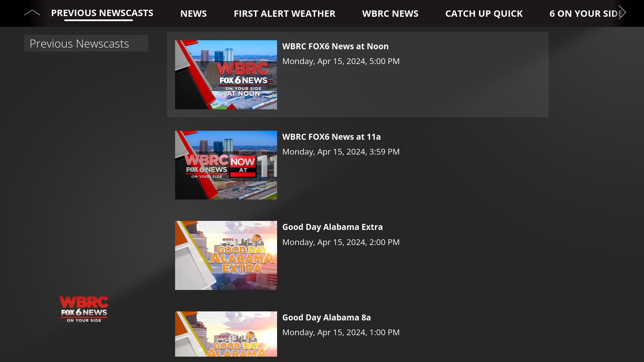Select the WBRC News tab
The image size is (644, 362).
[x=390, y=13]
